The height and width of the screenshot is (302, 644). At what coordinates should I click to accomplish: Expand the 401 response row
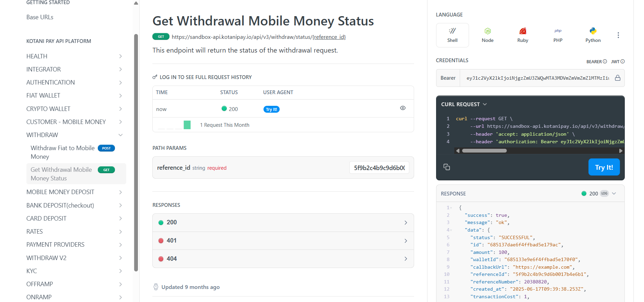[283, 241]
